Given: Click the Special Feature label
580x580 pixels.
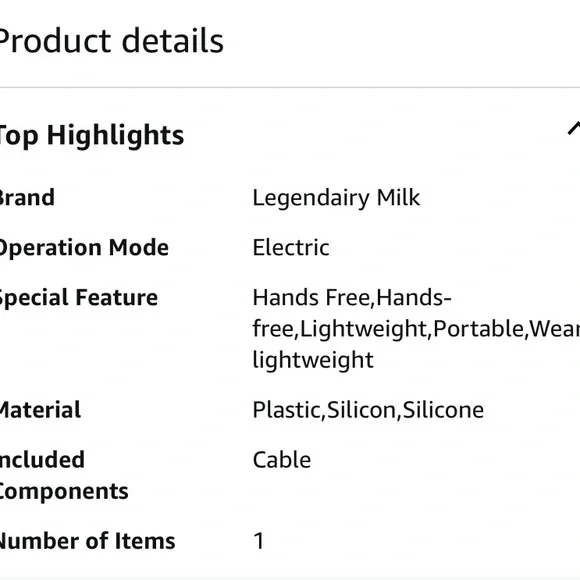Looking at the screenshot, I should (78, 298).
